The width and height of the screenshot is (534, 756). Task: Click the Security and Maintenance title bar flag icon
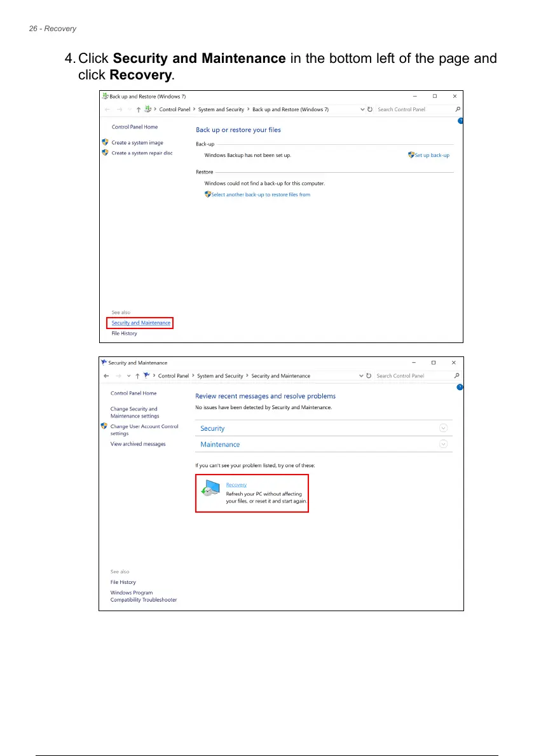coord(104,363)
